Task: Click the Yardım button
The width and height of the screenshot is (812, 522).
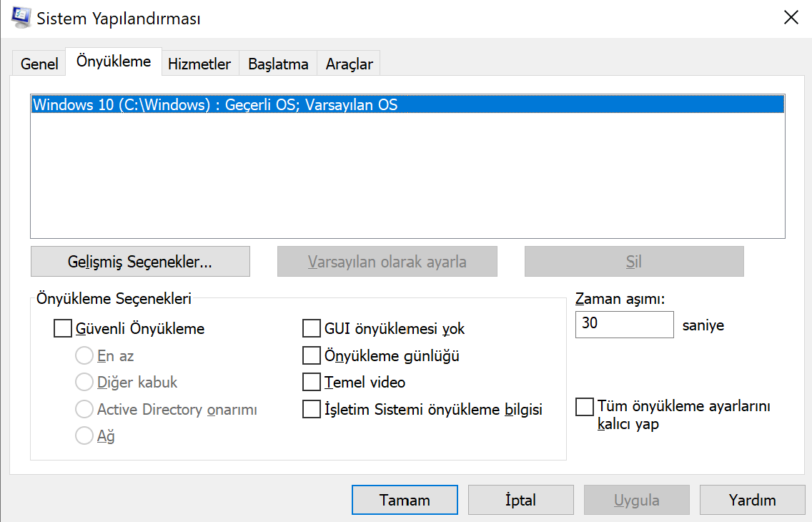Action: click(x=752, y=499)
